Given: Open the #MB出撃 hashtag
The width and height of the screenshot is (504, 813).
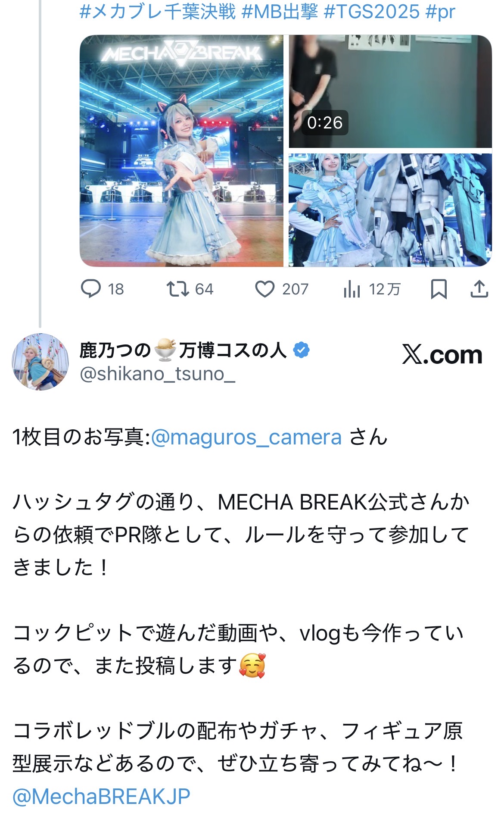Looking at the screenshot, I should [x=280, y=12].
